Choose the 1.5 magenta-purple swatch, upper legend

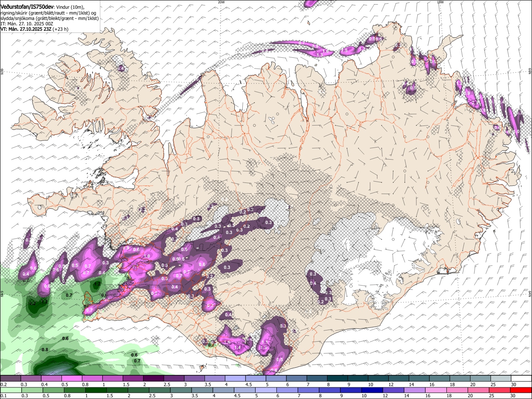[133, 379]
